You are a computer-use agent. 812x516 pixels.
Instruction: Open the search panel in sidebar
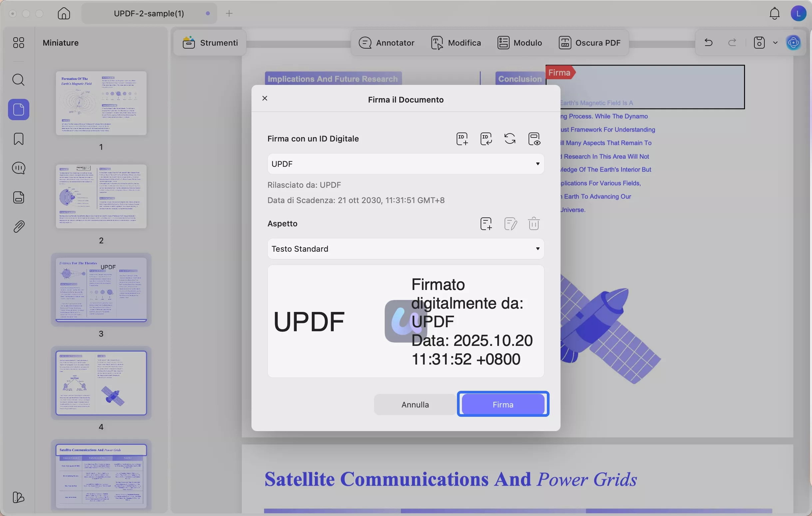(x=19, y=80)
